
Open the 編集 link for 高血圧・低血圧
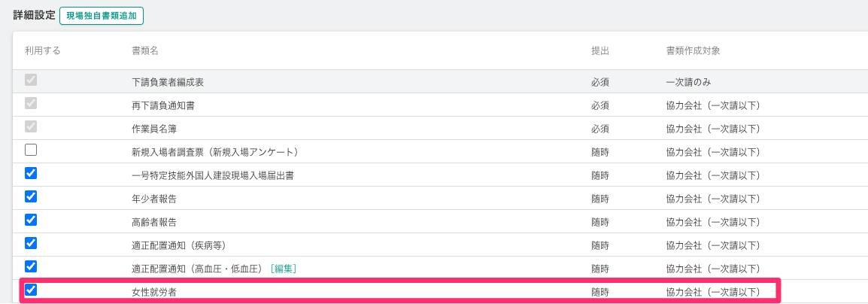(x=284, y=269)
